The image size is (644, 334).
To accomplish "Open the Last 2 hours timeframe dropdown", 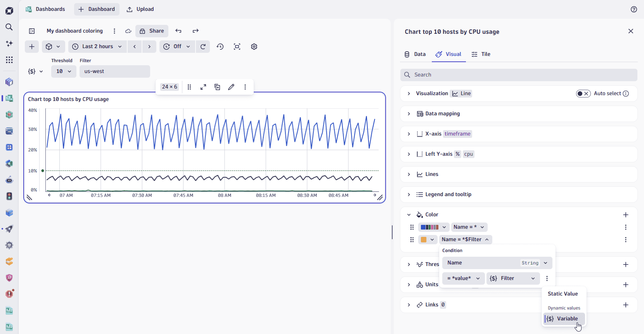I will click(97, 47).
